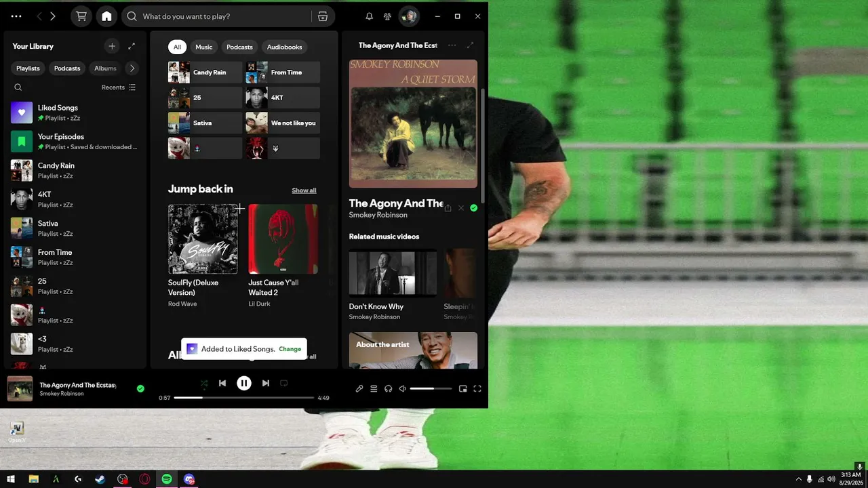The width and height of the screenshot is (868, 488).
Task: Dismiss recommendation X in Now Playing panel
Action: (x=461, y=208)
